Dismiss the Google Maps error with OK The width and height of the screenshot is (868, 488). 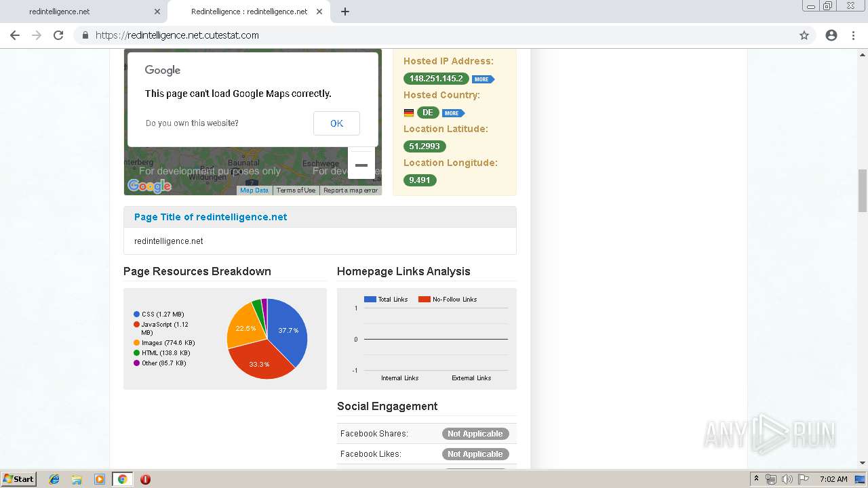(336, 123)
